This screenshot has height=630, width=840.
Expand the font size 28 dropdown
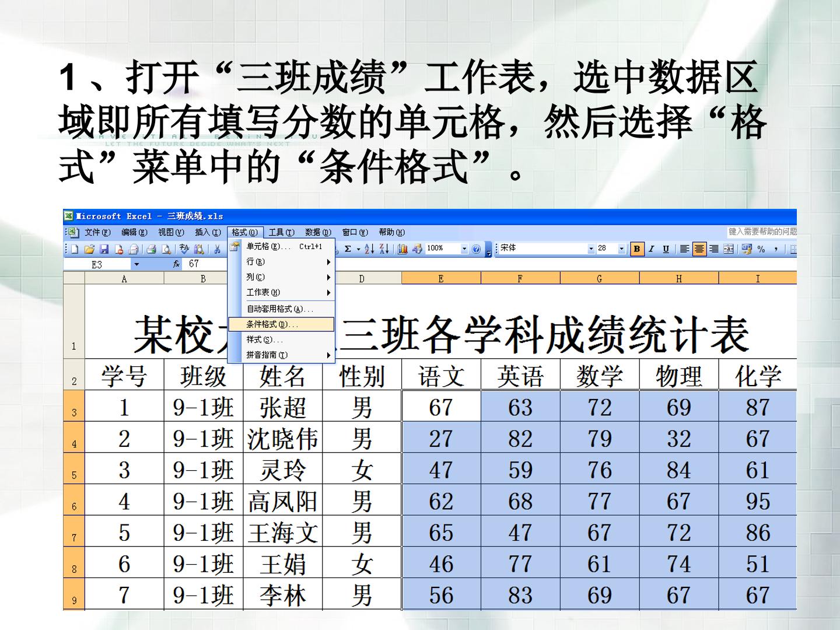(x=621, y=249)
